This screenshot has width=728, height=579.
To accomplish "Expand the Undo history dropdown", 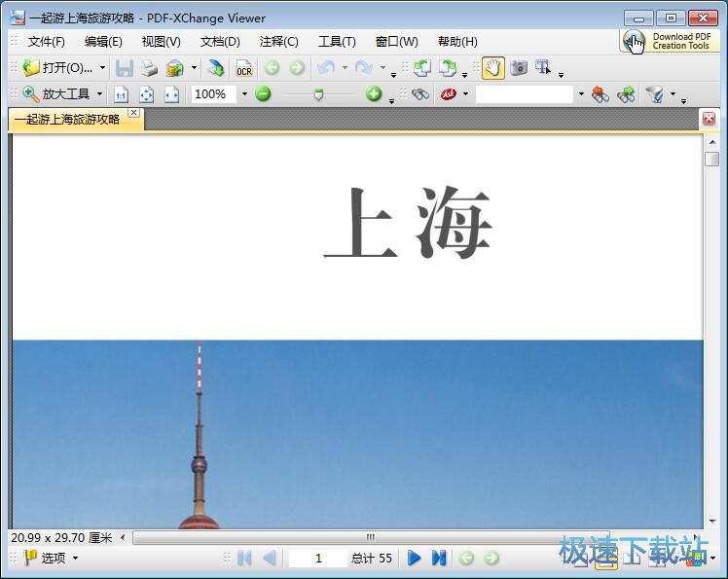I will pyautogui.click(x=345, y=68).
